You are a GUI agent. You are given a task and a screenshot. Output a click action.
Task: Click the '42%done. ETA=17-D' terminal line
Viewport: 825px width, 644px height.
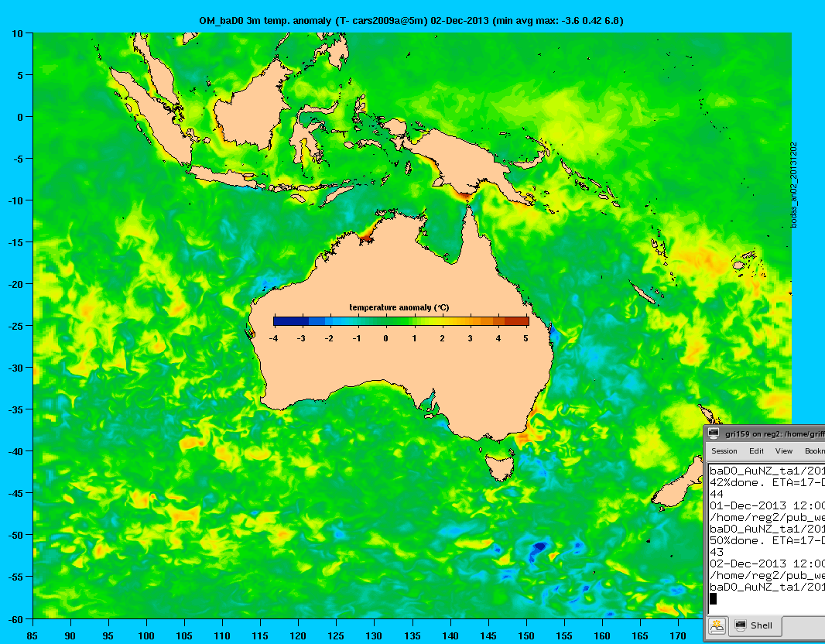click(767, 482)
